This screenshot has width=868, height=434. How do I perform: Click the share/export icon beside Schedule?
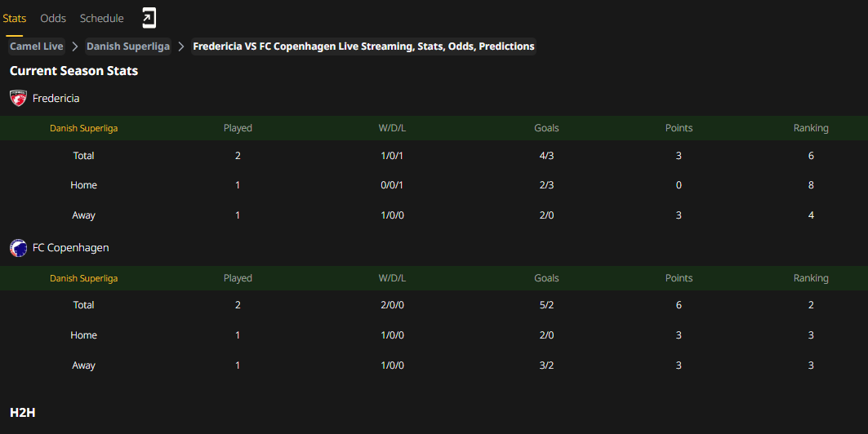[149, 18]
